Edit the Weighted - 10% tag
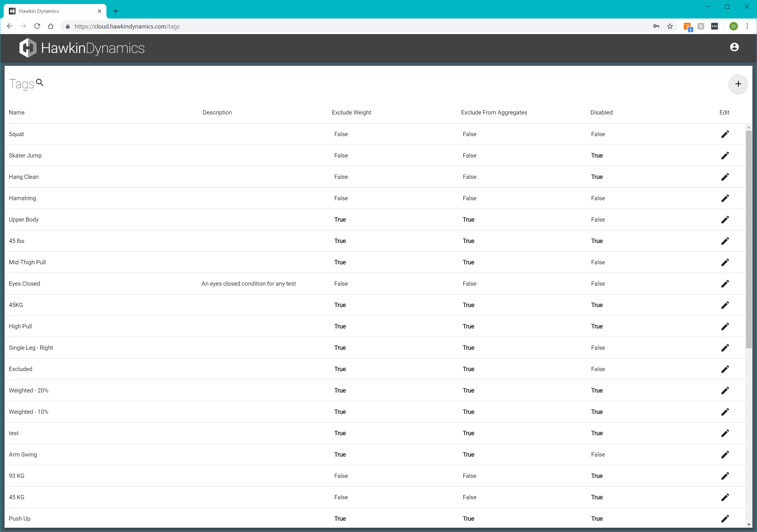This screenshot has width=757, height=532. 725,412
